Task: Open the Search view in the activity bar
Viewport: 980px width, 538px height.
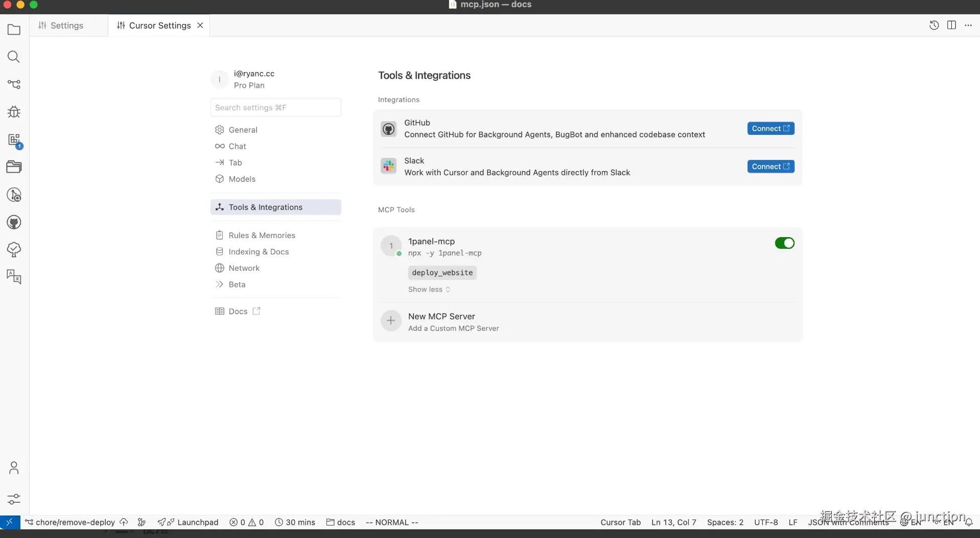Action: point(14,57)
